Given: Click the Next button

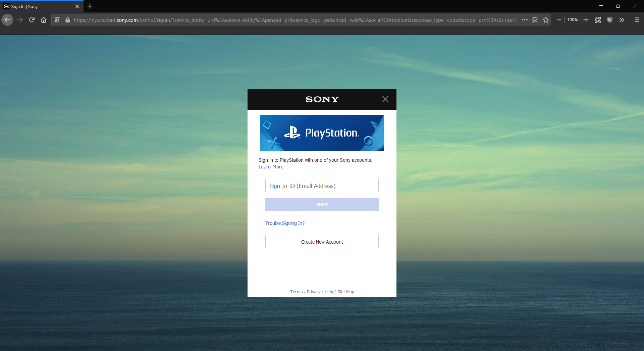Looking at the screenshot, I should [322, 204].
